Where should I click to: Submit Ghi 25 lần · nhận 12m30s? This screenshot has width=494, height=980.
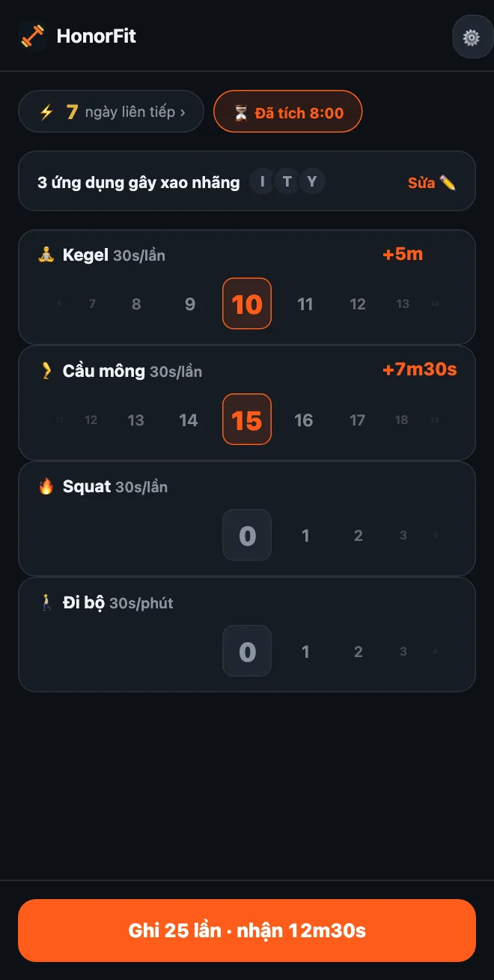click(247, 931)
